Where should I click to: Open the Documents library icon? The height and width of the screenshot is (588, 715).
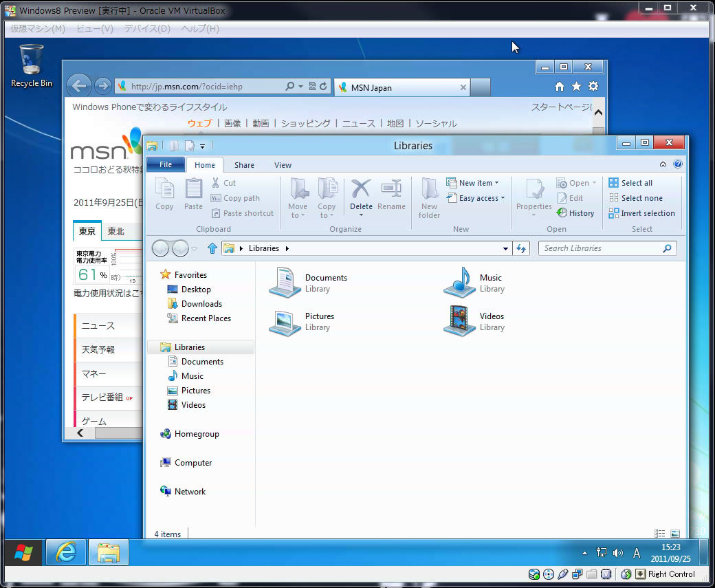pyautogui.click(x=285, y=283)
